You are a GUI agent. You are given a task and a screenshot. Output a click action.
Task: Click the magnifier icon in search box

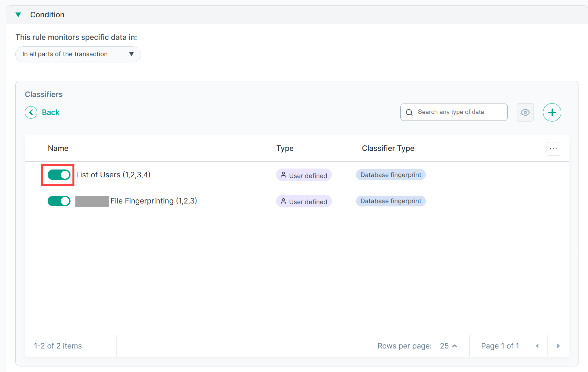(x=409, y=112)
